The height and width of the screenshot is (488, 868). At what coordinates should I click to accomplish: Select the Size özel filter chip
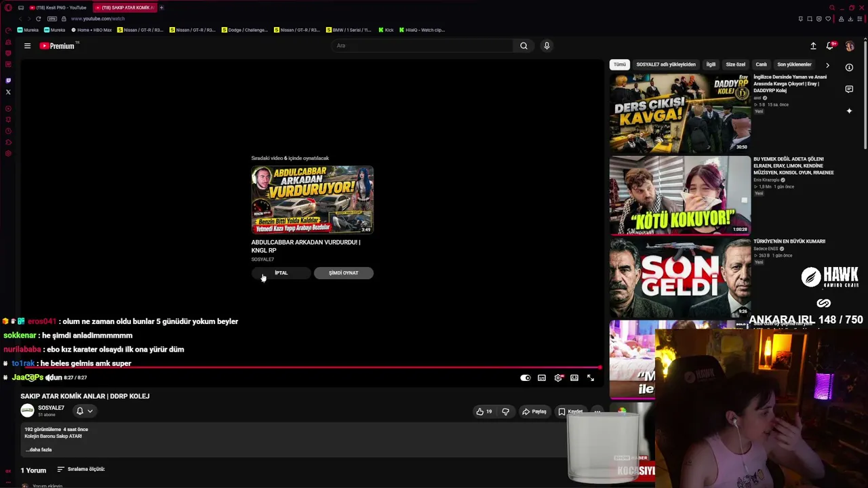[736, 64]
